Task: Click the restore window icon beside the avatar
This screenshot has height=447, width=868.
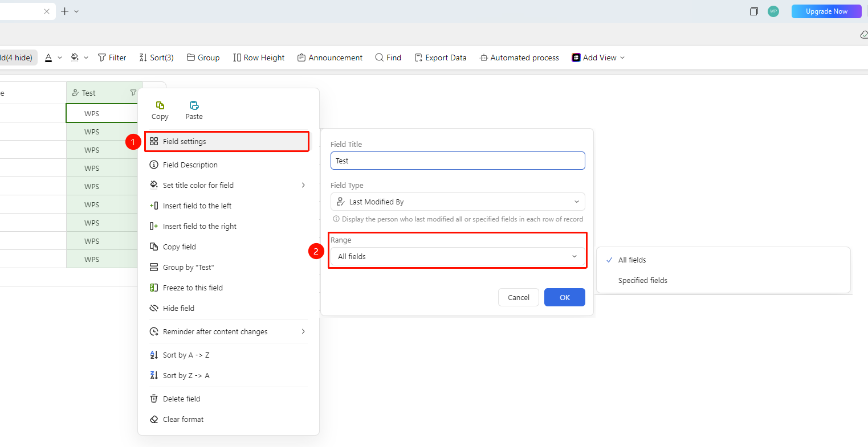Action: click(x=754, y=11)
